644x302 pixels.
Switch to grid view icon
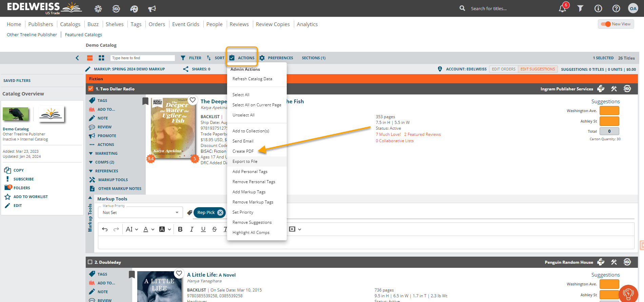tap(101, 58)
